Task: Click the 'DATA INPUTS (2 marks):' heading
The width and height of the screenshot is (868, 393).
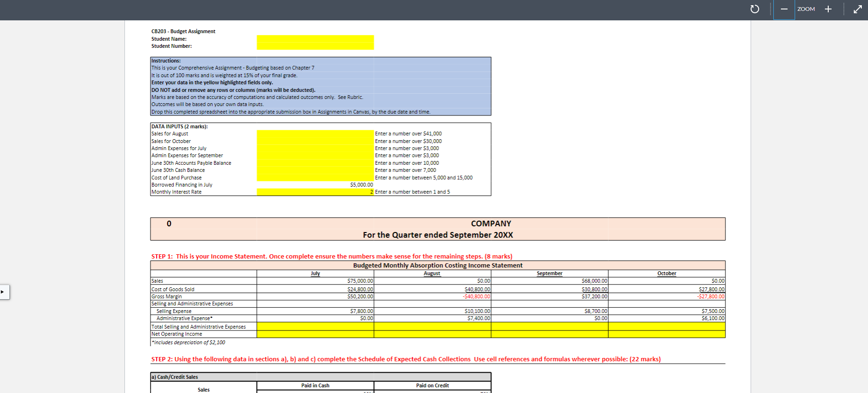Action: (179, 126)
